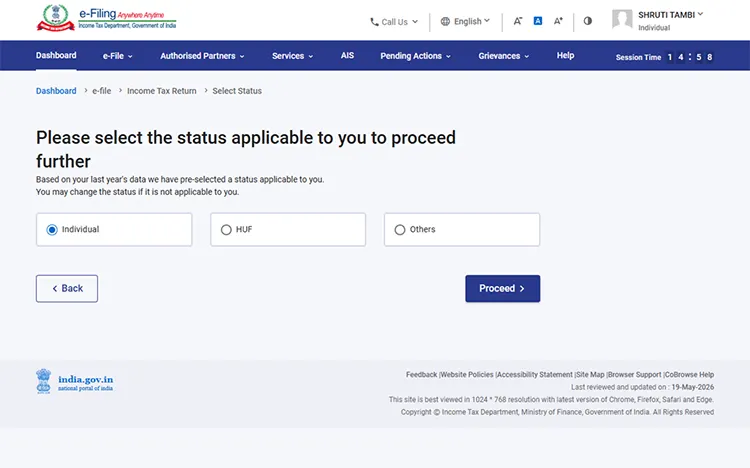The image size is (750, 468).
Task: Click the user profile avatar picture
Action: (622, 20)
